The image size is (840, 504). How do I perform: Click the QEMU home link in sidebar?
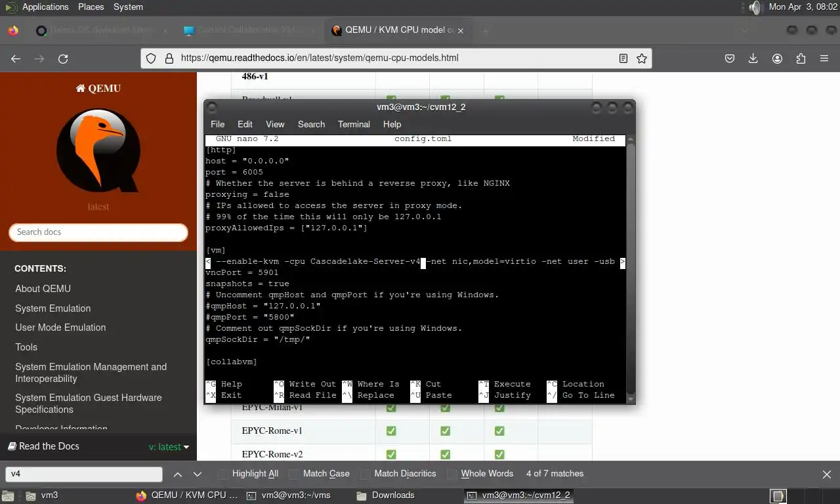click(x=98, y=88)
